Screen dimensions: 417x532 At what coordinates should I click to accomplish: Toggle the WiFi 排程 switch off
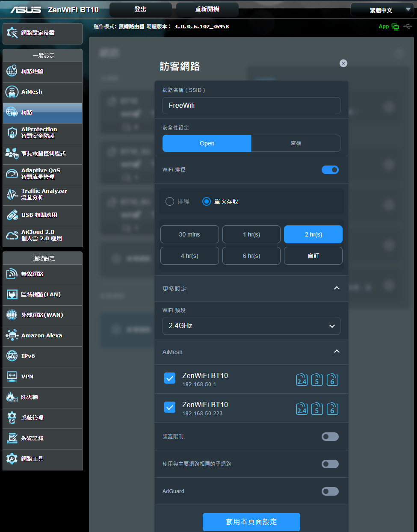[330, 170]
